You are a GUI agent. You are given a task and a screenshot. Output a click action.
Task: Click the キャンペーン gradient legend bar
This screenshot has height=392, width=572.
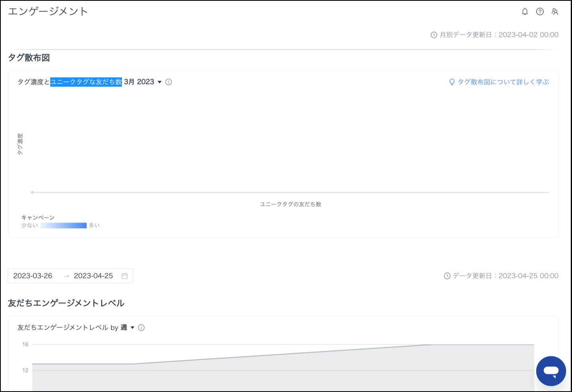pyautogui.click(x=63, y=225)
